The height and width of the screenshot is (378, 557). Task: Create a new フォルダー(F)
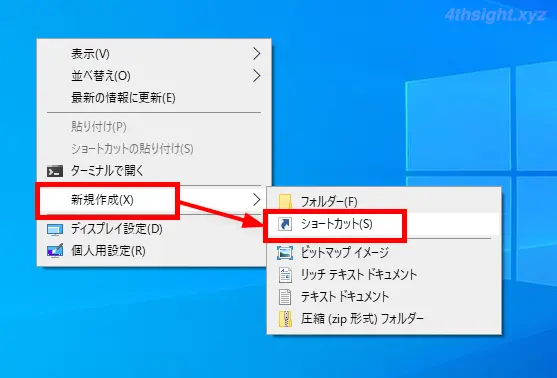point(384,201)
